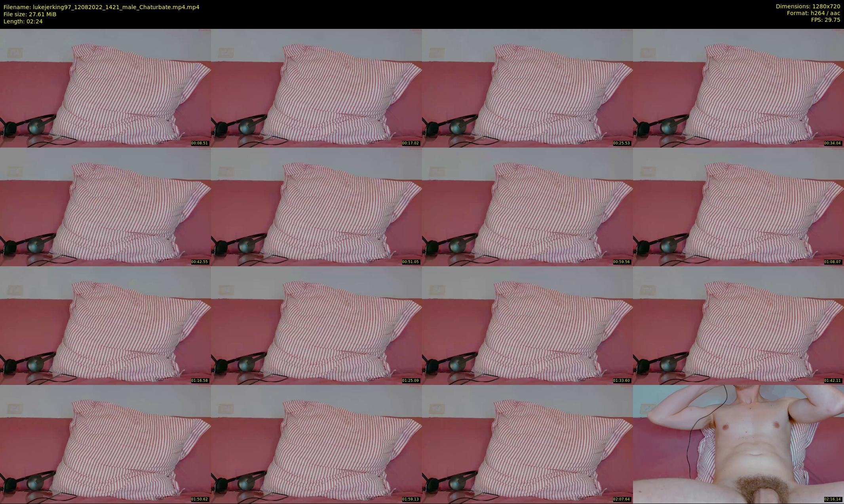
Task: Click the frame stamped 00:34.04
Action: [x=738, y=88]
